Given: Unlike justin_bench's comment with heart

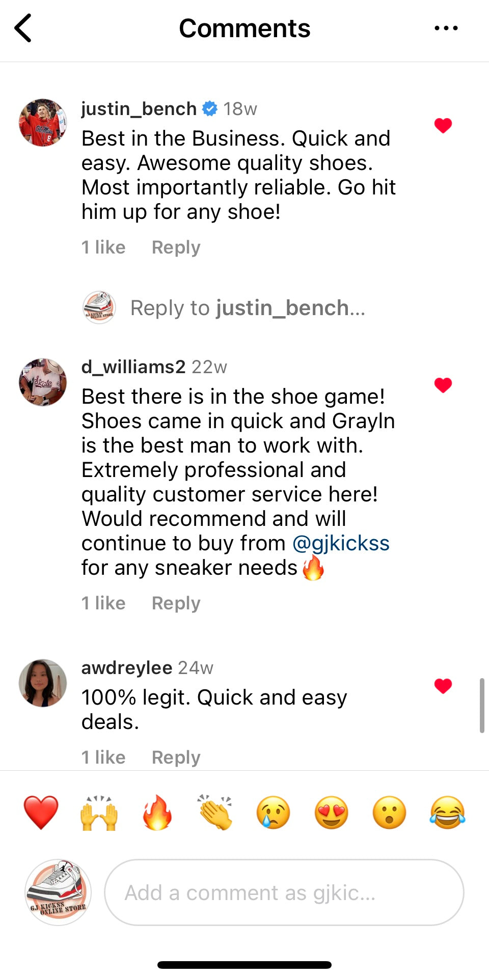Looking at the screenshot, I should [x=443, y=125].
